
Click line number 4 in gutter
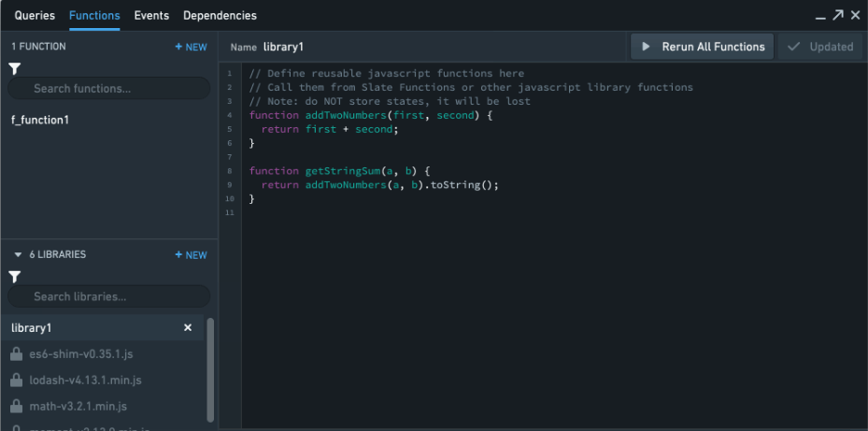point(230,115)
